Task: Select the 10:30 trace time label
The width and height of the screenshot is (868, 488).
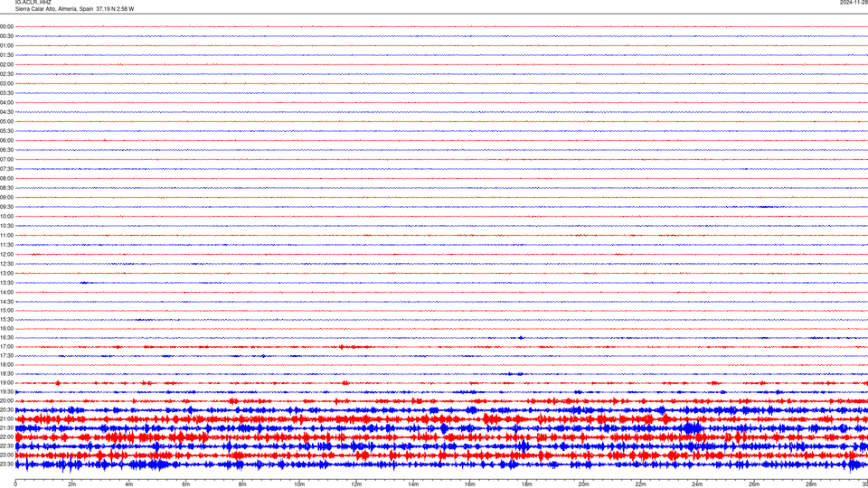Action: pos(6,226)
